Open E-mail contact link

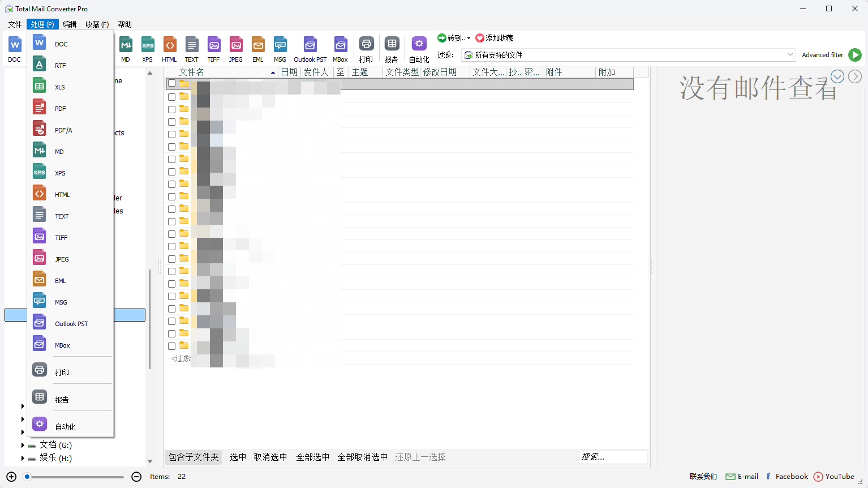point(742,477)
